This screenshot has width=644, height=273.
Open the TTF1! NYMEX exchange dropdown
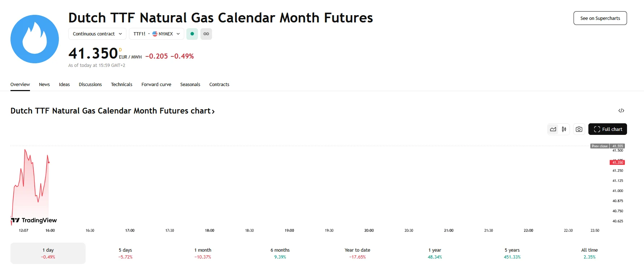156,34
